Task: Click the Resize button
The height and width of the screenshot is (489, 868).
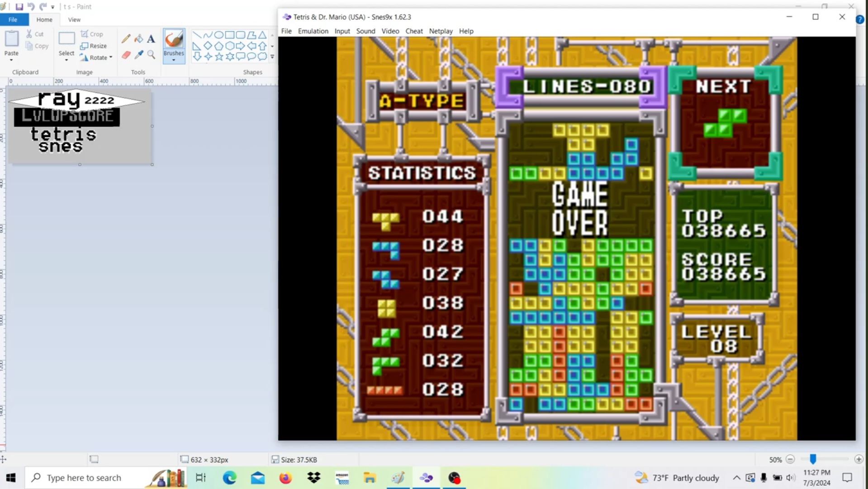Action: (94, 46)
